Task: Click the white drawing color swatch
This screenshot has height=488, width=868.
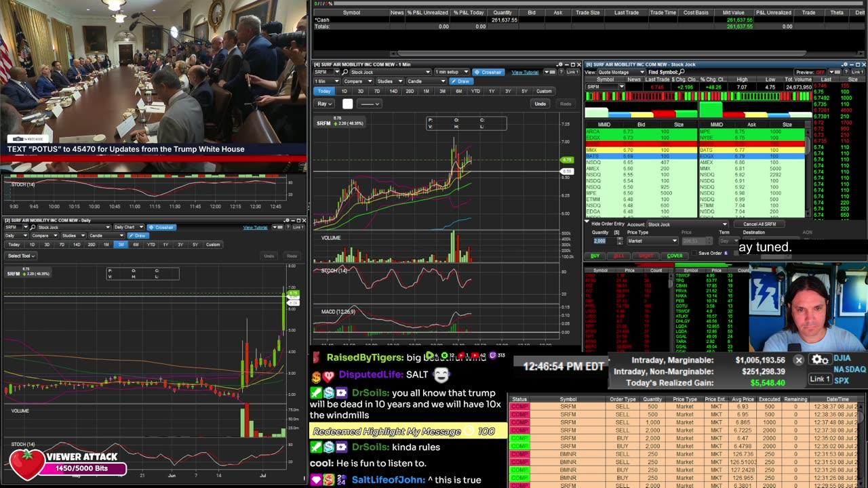Action: [347, 104]
